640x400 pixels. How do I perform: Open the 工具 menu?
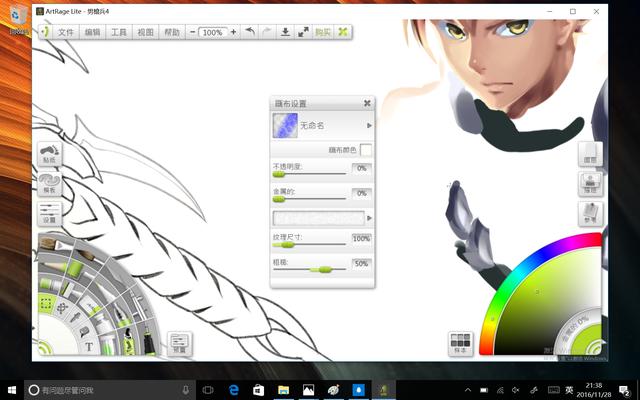(119, 32)
